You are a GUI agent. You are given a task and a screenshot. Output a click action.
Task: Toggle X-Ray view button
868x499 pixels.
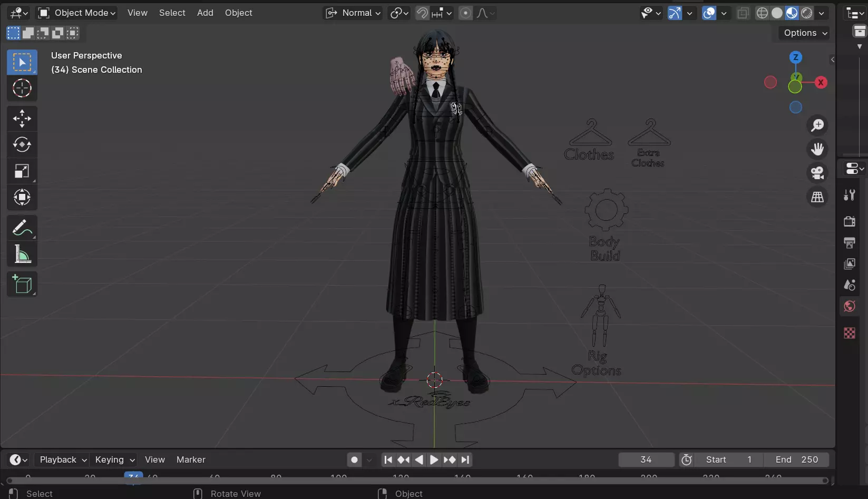743,13
